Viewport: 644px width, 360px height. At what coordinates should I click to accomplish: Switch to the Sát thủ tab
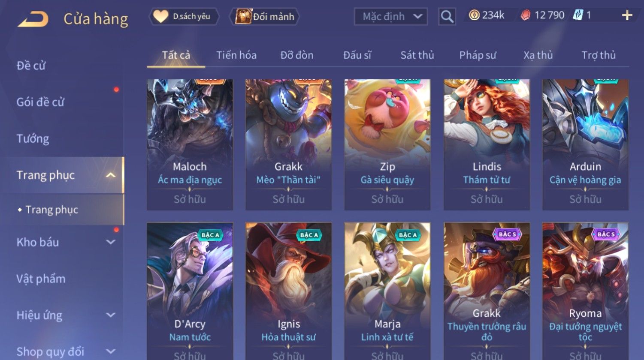(417, 55)
